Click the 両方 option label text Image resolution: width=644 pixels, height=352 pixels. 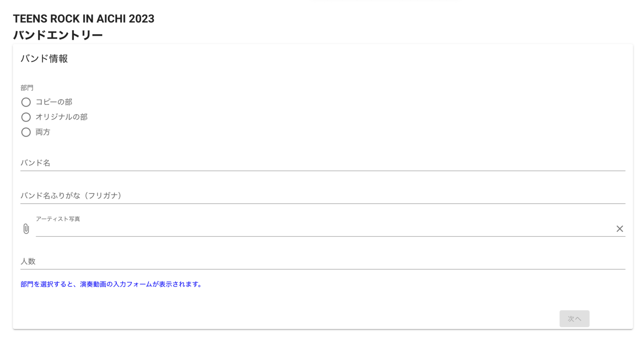coord(43,132)
